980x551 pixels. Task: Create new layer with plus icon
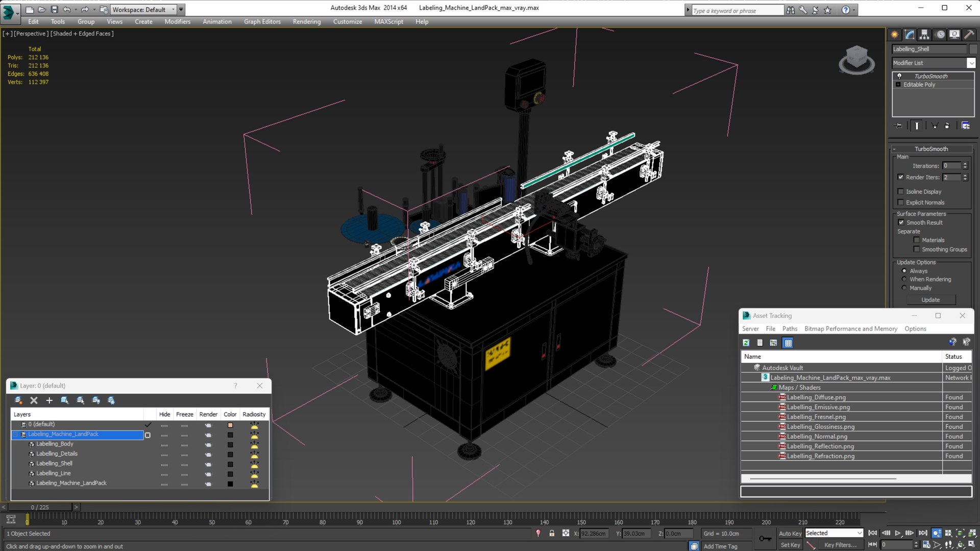click(49, 400)
